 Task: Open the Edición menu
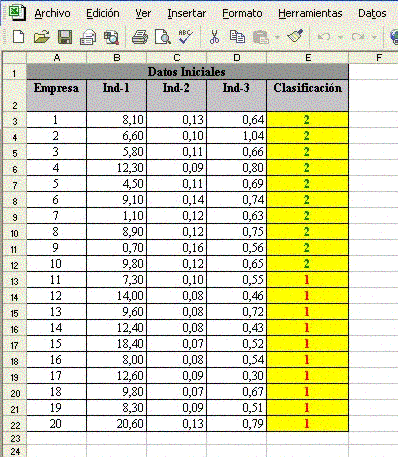pyautogui.click(x=103, y=13)
